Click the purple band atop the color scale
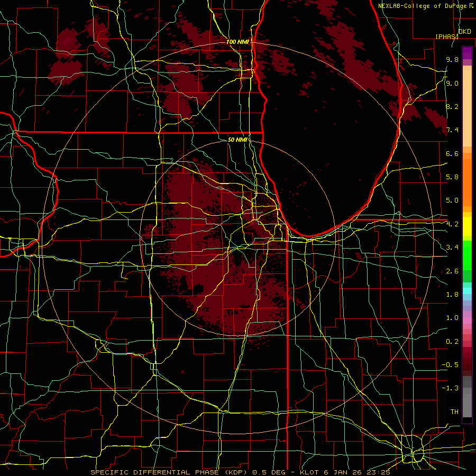 point(467,53)
